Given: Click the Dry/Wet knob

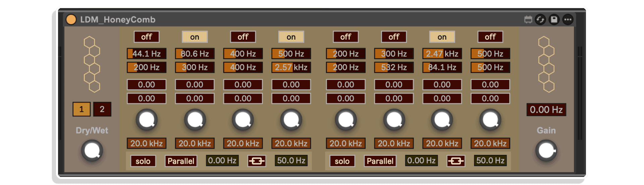Looking at the screenshot, I should point(92,151).
